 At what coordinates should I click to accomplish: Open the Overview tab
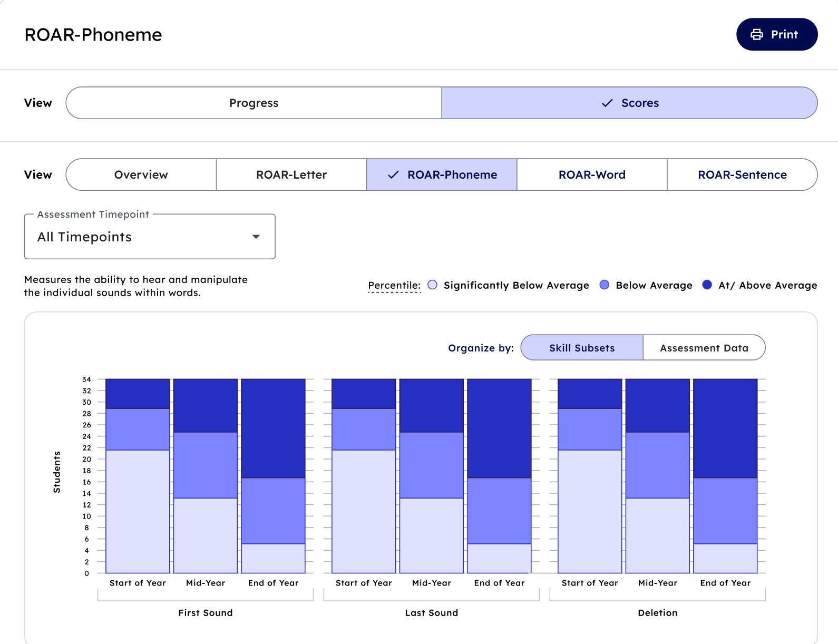[141, 175]
